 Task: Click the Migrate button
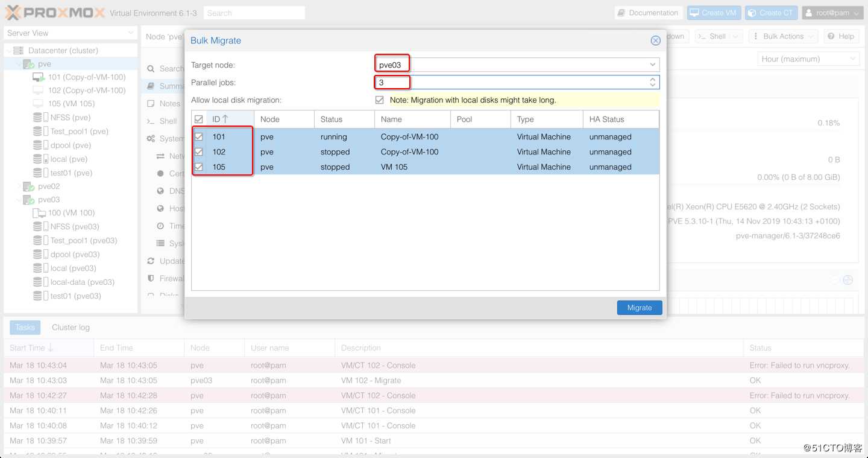click(640, 308)
